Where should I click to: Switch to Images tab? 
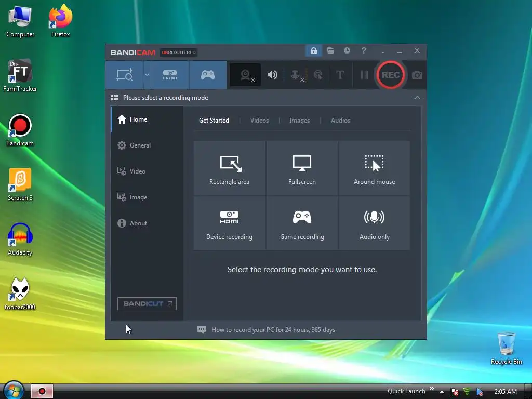299,121
